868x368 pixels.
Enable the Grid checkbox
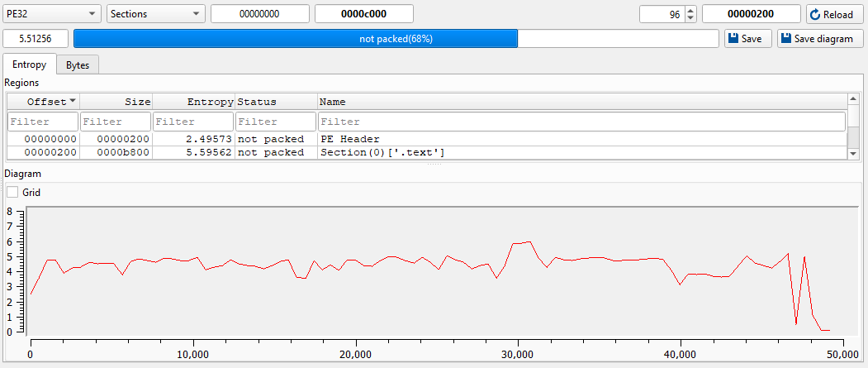(x=12, y=192)
